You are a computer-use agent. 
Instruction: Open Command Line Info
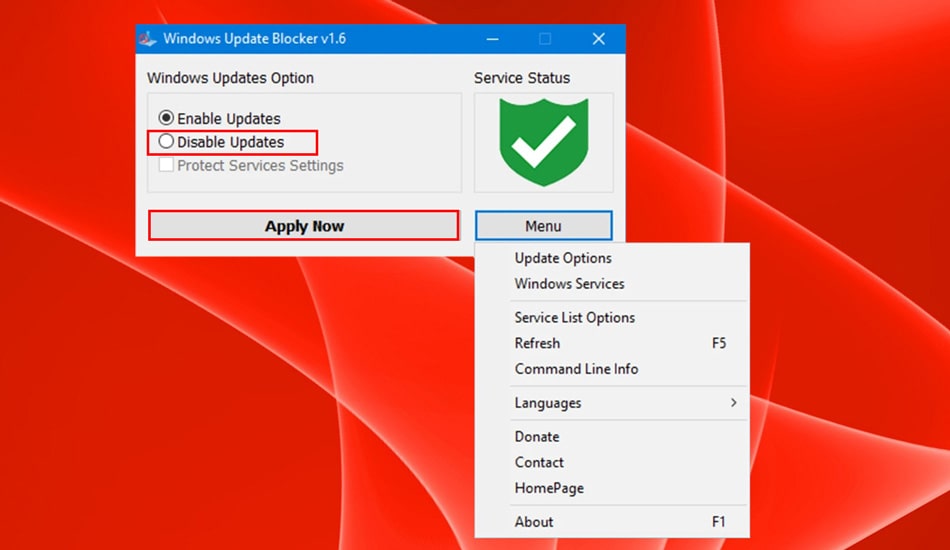point(612,369)
